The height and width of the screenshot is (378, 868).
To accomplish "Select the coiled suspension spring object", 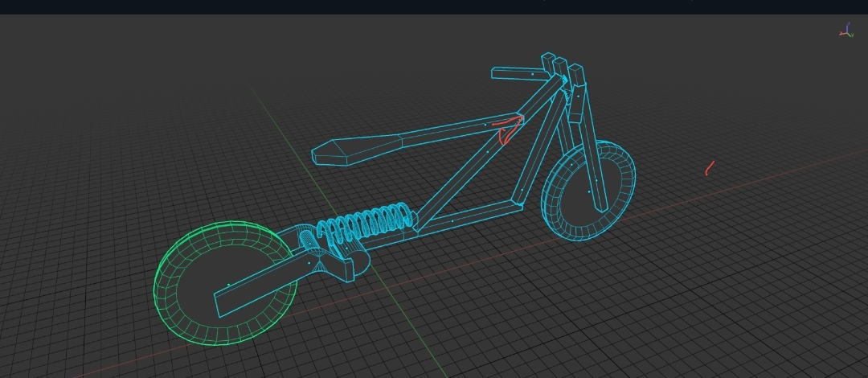I will click(366, 225).
